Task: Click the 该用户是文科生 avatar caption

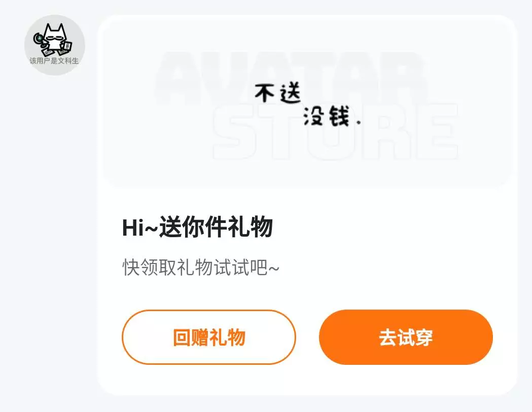Action: click(54, 61)
